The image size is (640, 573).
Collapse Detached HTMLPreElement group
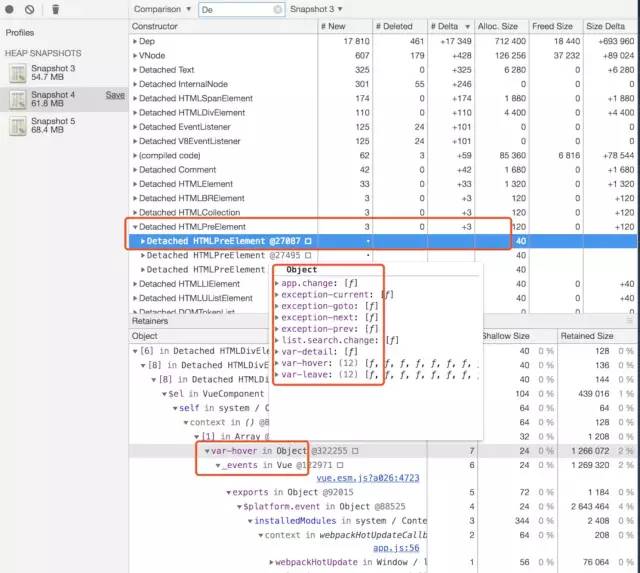[x=135, y=227]
